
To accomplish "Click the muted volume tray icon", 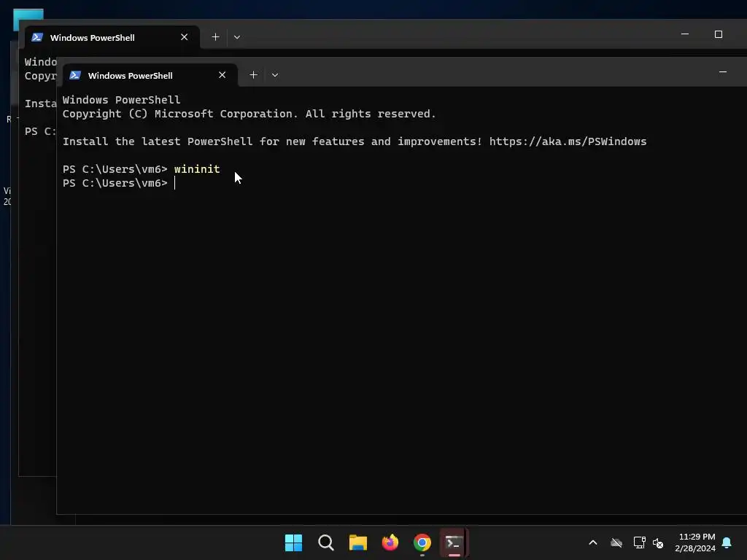I will pos(658,542).
